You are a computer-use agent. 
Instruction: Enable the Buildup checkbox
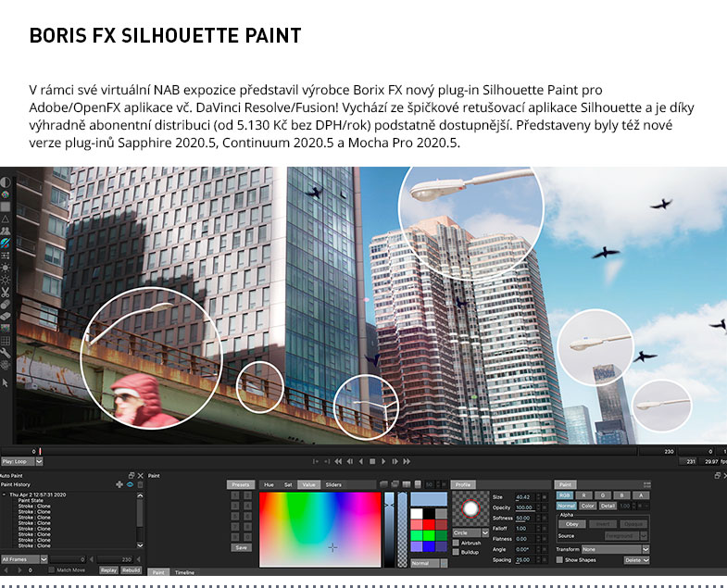[x=456, y=552]
